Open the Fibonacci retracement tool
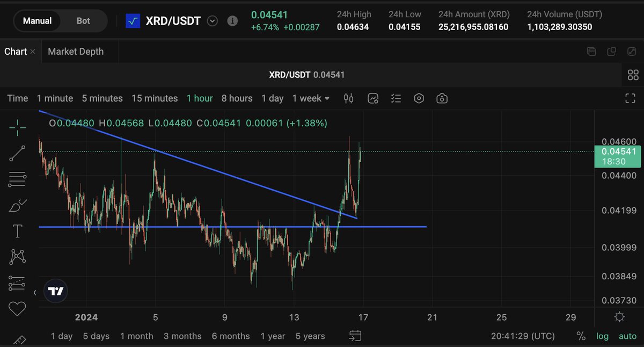The height and width of the screenshot is (347, 644). 17,179
